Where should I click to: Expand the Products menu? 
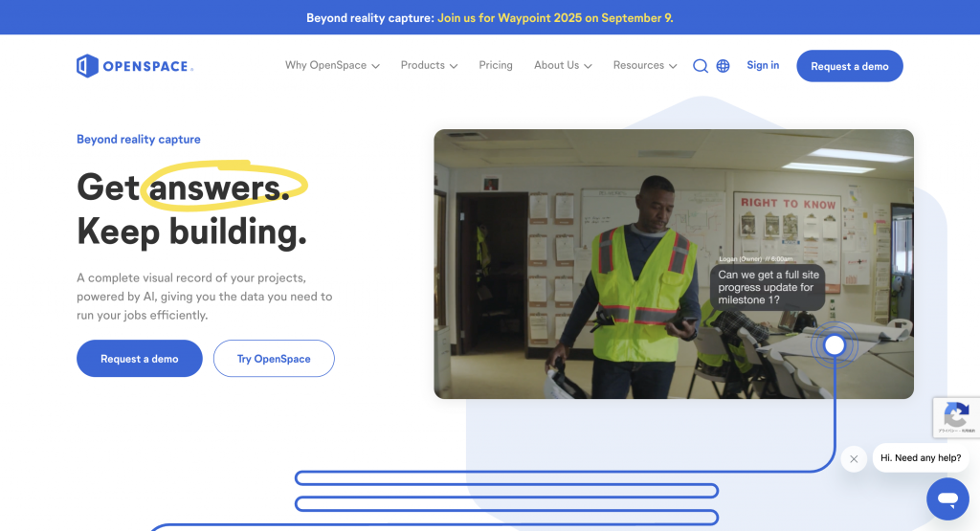(x=429, y=66)
